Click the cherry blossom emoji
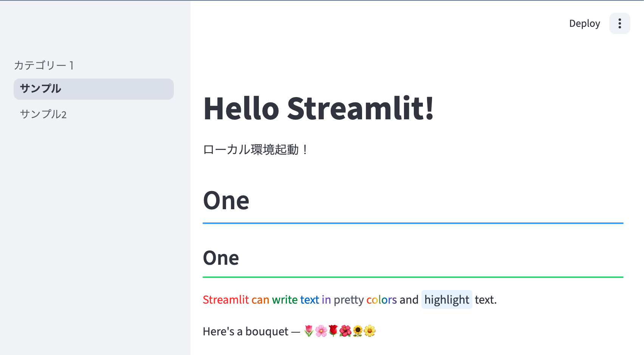The width and height of the screenshot is (644, 355). (321, 331)
